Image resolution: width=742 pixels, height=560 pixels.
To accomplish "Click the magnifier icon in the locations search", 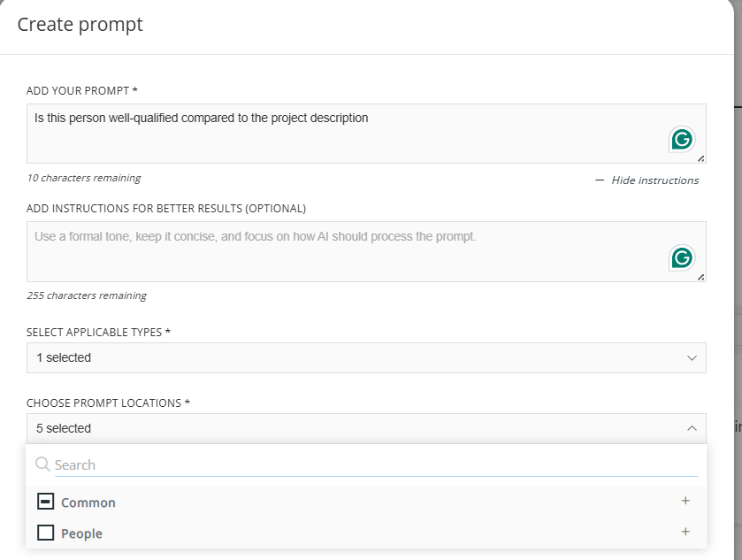I will [42, 464].
